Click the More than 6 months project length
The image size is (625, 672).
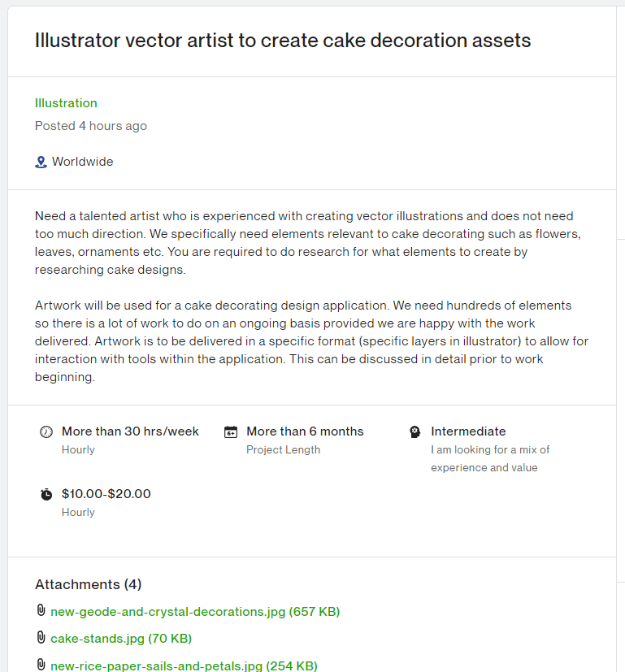click(x=306, y=431)
